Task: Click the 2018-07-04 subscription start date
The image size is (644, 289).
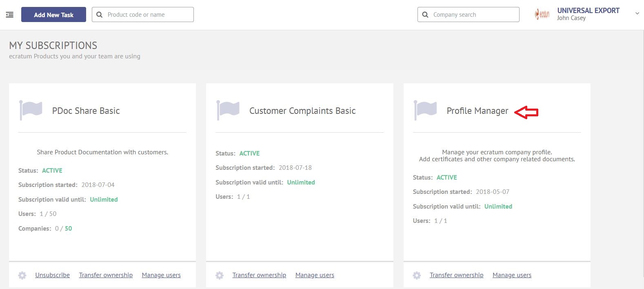Action: click(x=98, y=185)
